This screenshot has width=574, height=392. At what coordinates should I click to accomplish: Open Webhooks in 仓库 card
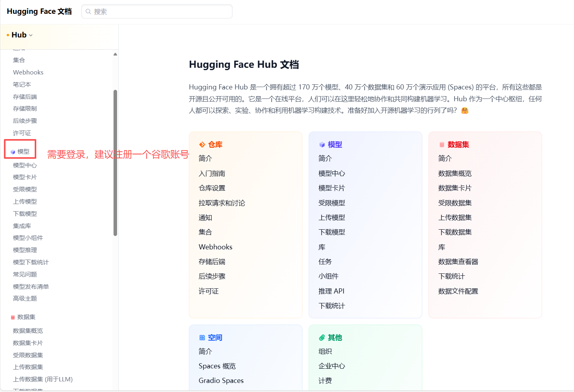[216, 247]
